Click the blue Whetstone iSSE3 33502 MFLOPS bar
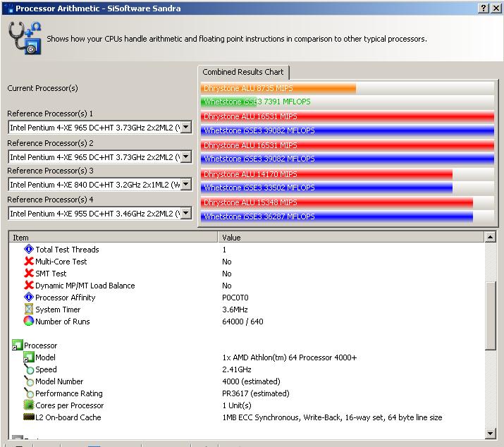 (x=326, y=188)
